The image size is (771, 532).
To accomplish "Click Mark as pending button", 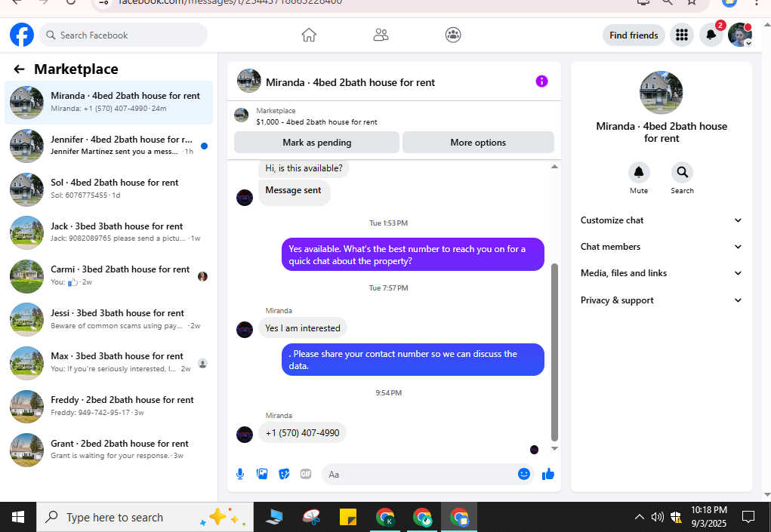I will 316,143.
